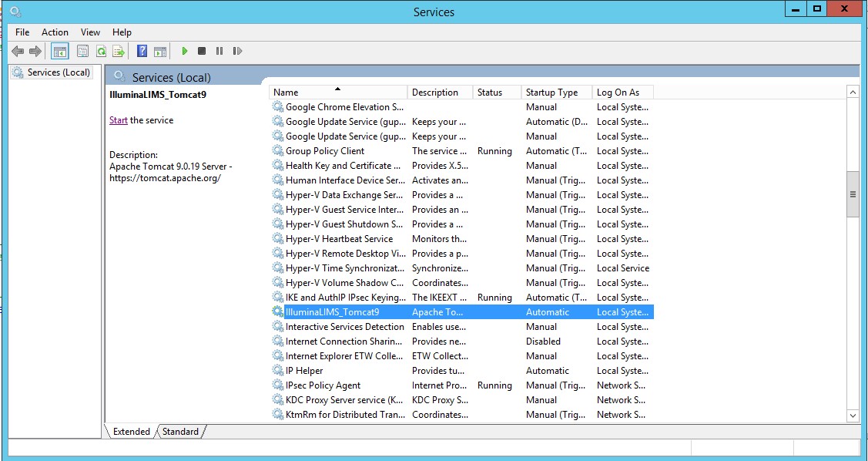Click the Stop Service square icon
Image resolution: width=868 pixels, height=461 pixels.
pyautogui.click(x=202, y=52)
